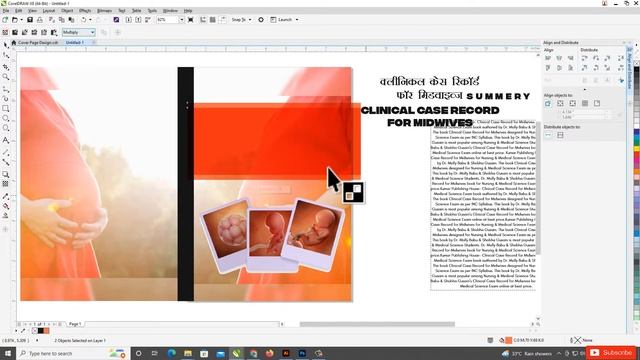Toggle the Show rulers button in toolbar
The height and width of the screenshot is (360, 640).
[x=203, y=20]
